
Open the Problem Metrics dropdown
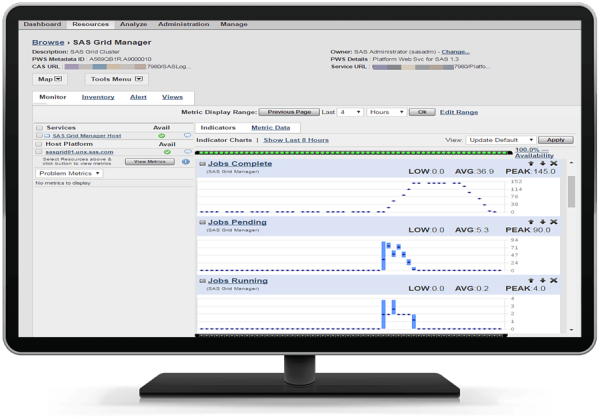pos(77,173)
